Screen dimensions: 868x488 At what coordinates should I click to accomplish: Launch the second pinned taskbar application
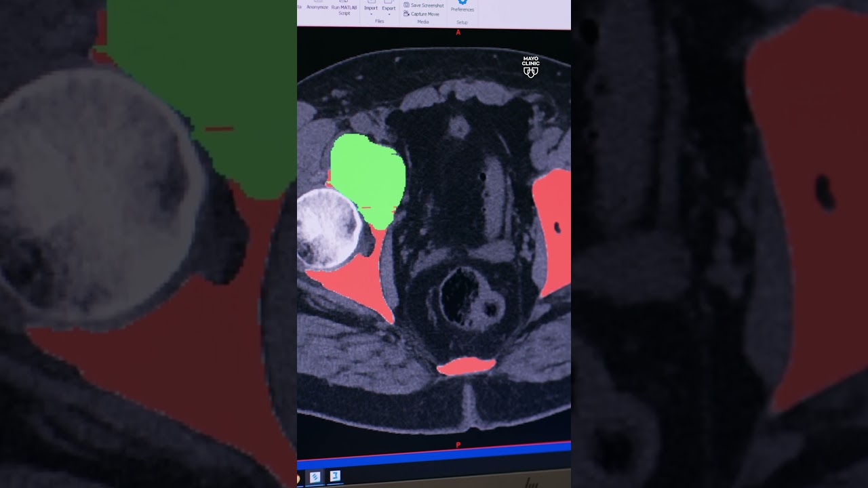click(x=335, y=475)
